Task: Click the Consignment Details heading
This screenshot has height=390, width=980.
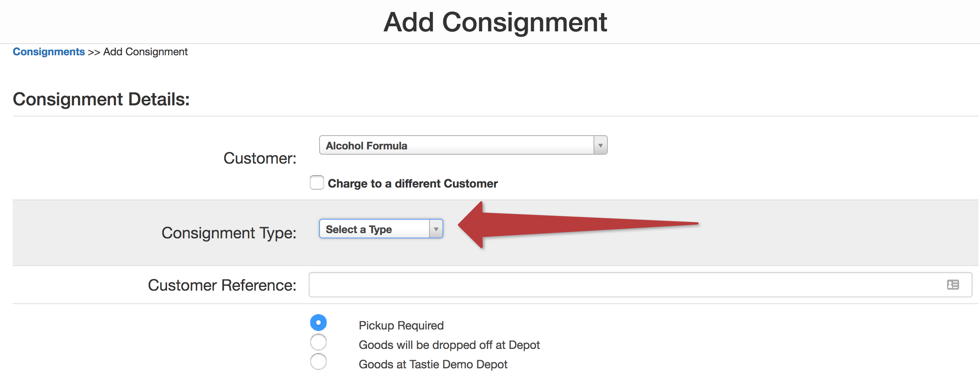Action: [101, 99]
